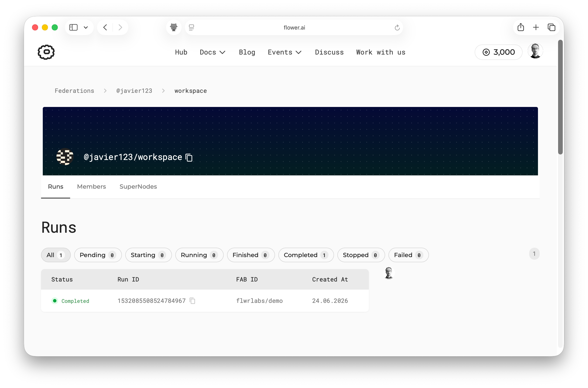Click the Status column header
The width and height of the screenshot is (588, 388).
[62, 279]
